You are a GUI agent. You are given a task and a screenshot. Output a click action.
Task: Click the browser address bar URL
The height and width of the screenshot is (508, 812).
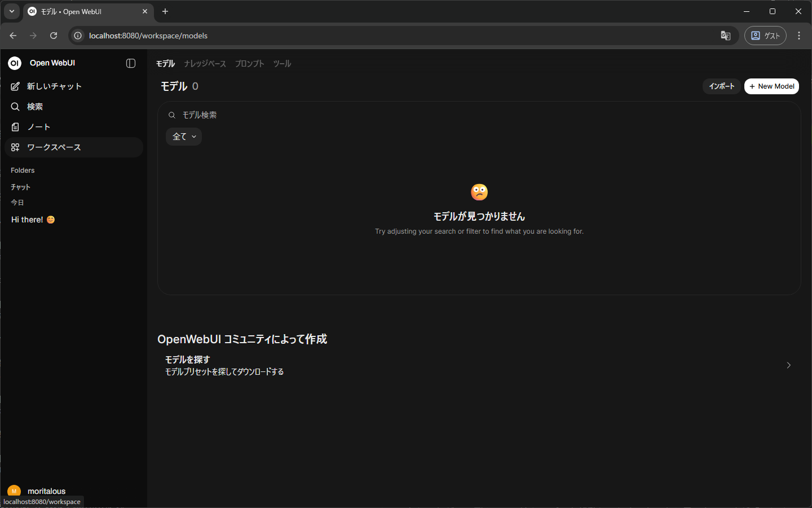click(148, 36)
